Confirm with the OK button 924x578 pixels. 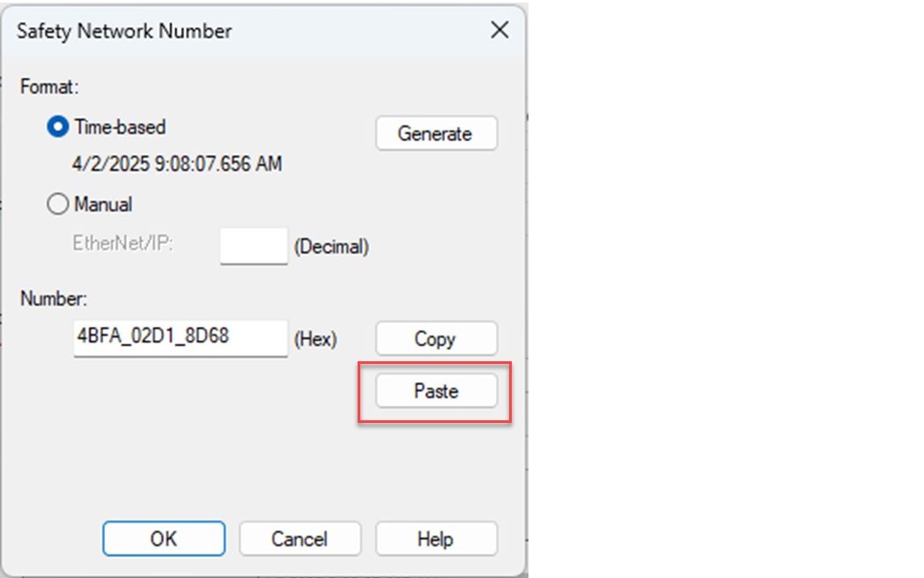164,539
